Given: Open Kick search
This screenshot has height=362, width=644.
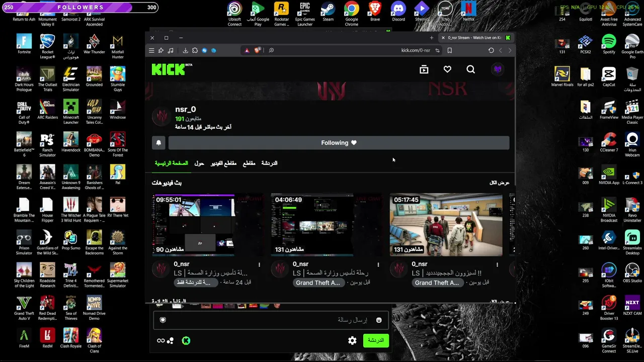Looking at the screenshot, I should (x=470, y=69).
